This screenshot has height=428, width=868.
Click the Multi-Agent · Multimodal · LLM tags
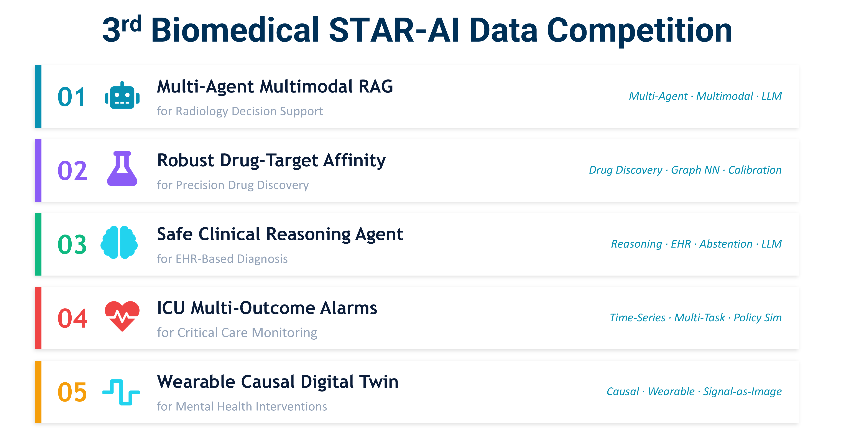coord(705,96)
